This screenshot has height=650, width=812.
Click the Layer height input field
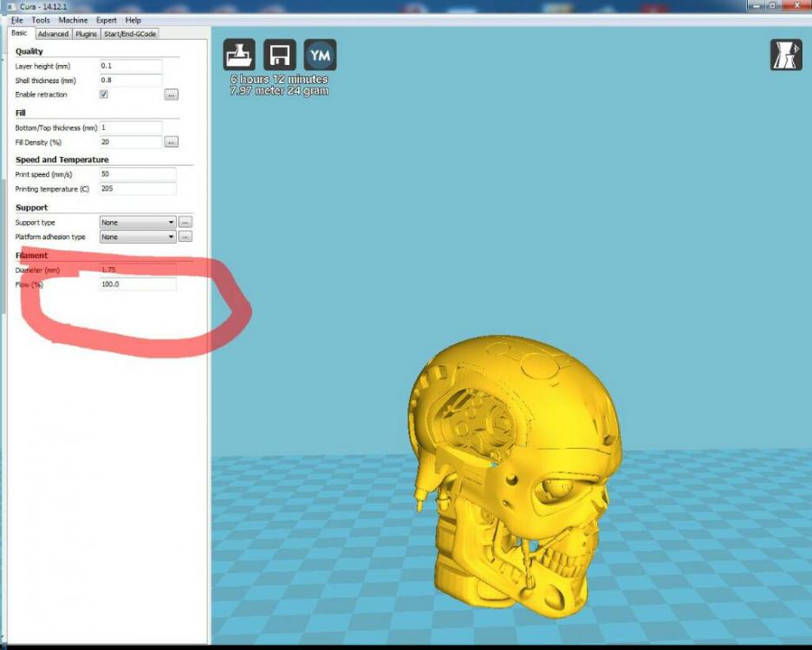pyautogui.click(x=131, y=66)
